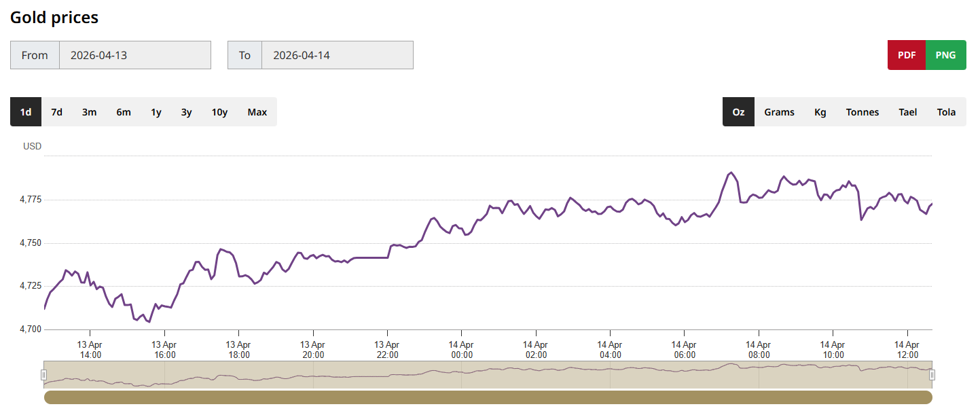
Task: Select Oz weight unit
Action: pyautogui.click(x=738, y=112)
